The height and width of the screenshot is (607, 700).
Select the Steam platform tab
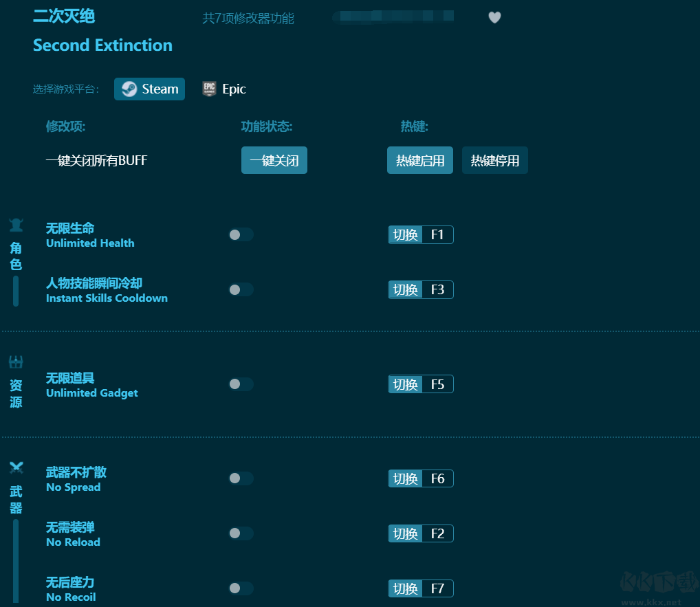tap(150, 89)
